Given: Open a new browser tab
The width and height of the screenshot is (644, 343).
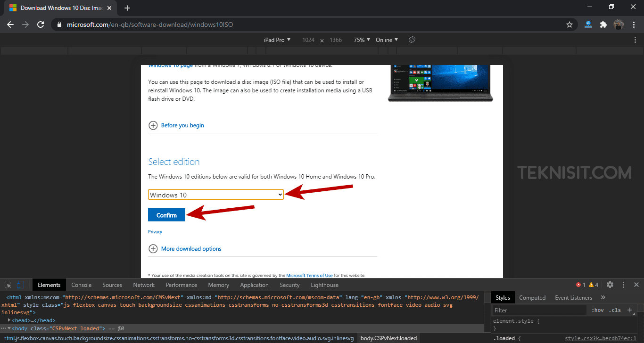Looking at the screenshot, I should point(127,8).
